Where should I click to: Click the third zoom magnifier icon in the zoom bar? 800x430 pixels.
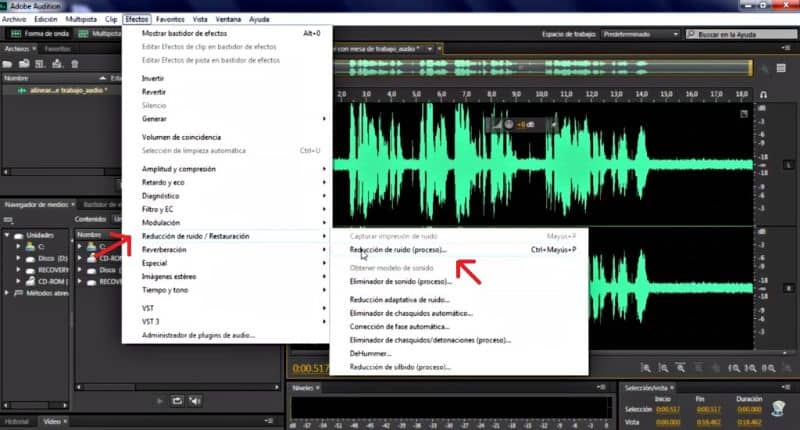(x=681, y=368)
